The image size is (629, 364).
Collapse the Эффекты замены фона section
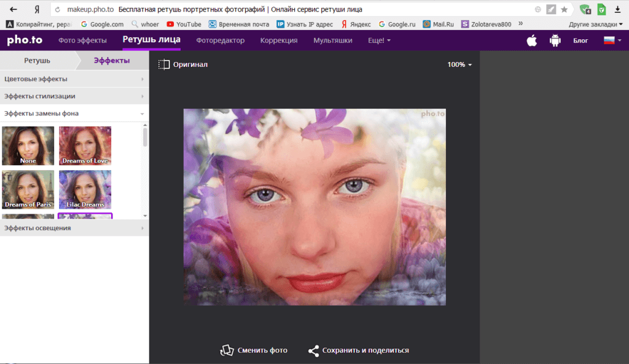point(74,114)
